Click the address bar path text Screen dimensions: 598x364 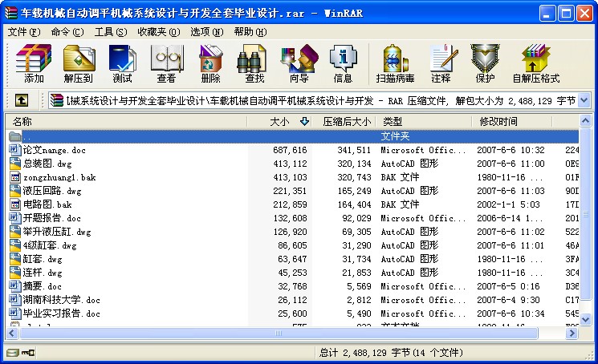tap(321, 100)
